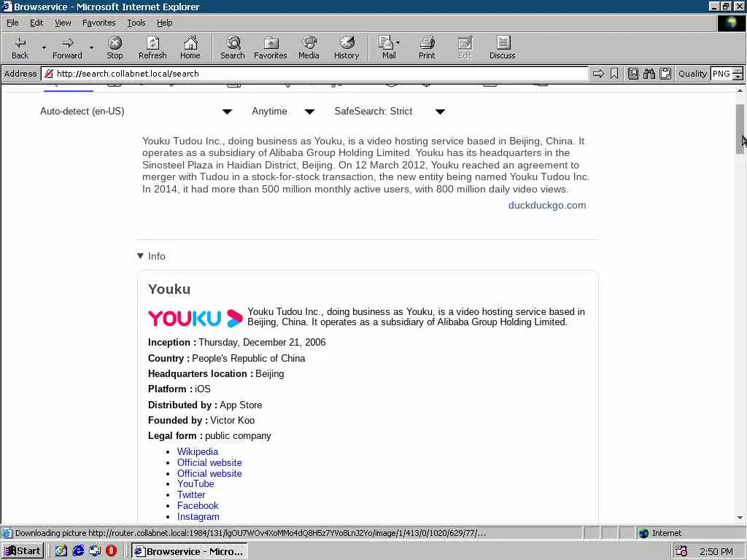Open the first Official website link
This screenshot has height=560, width=747.
[209, 462]
